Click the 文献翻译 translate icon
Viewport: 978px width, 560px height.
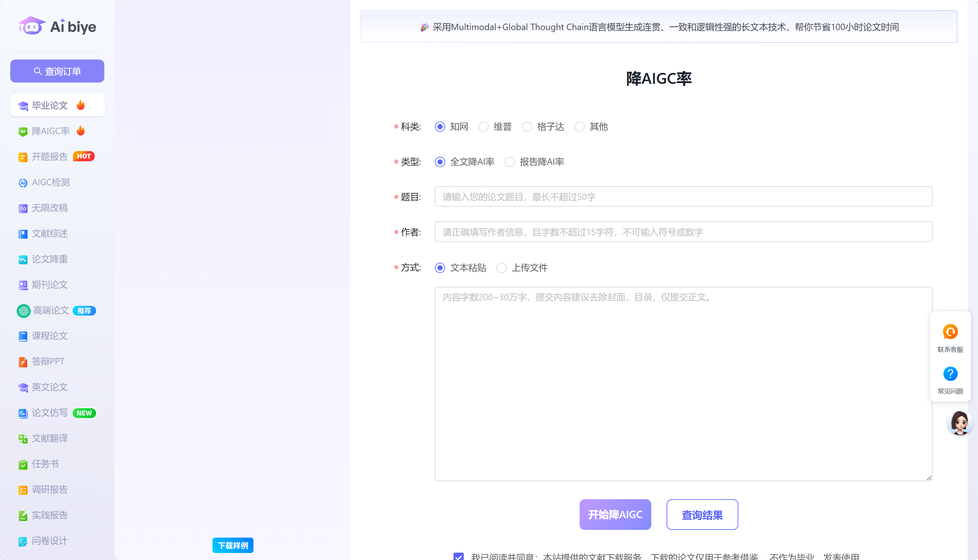(x=23, y=439)
